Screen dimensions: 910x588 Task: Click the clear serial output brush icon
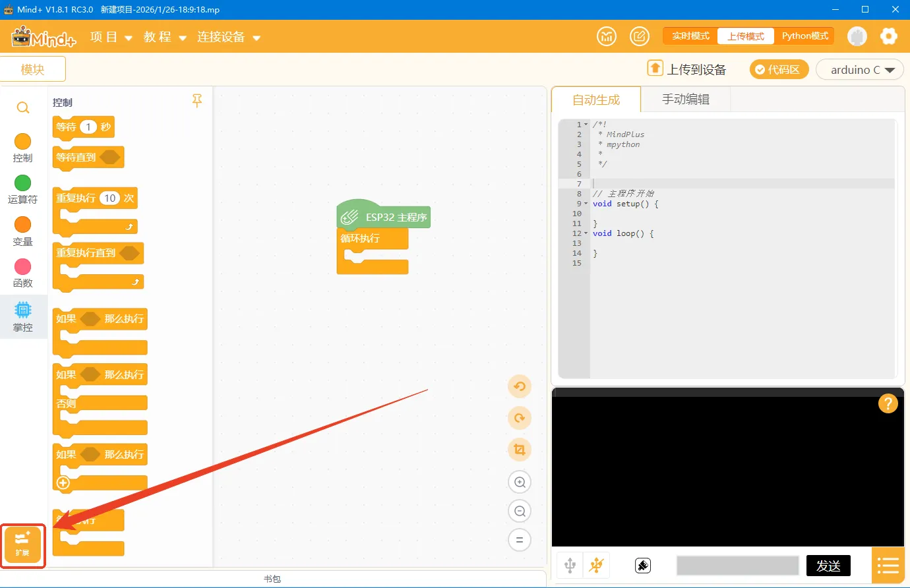pyautogui.click(x=642, y=566)
